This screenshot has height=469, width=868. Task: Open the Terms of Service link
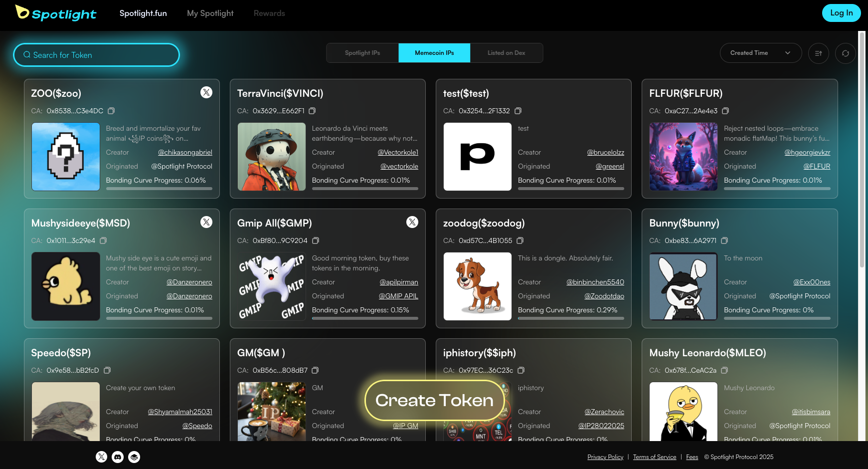tap(655, 457)
